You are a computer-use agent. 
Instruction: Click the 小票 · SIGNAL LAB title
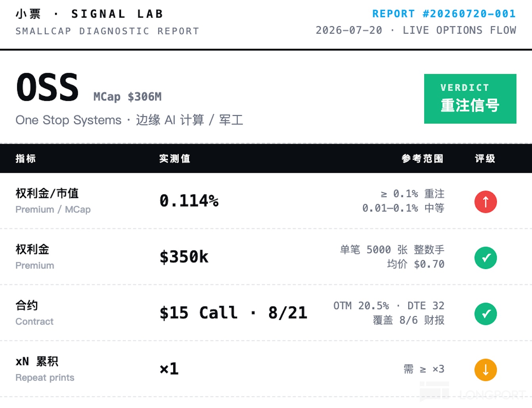coord(90,14)
